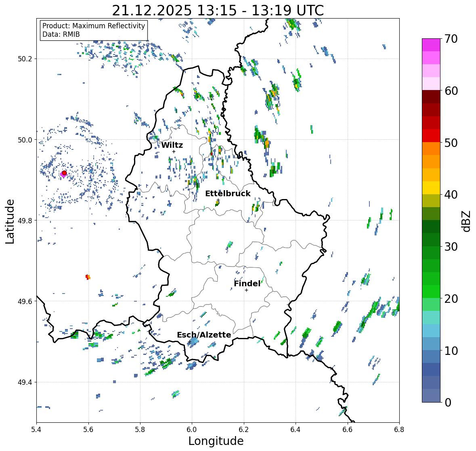Viewport: 476px width, 451px height.
Task: Click the 50.2 latitude tick label
Action: [25, 59]
